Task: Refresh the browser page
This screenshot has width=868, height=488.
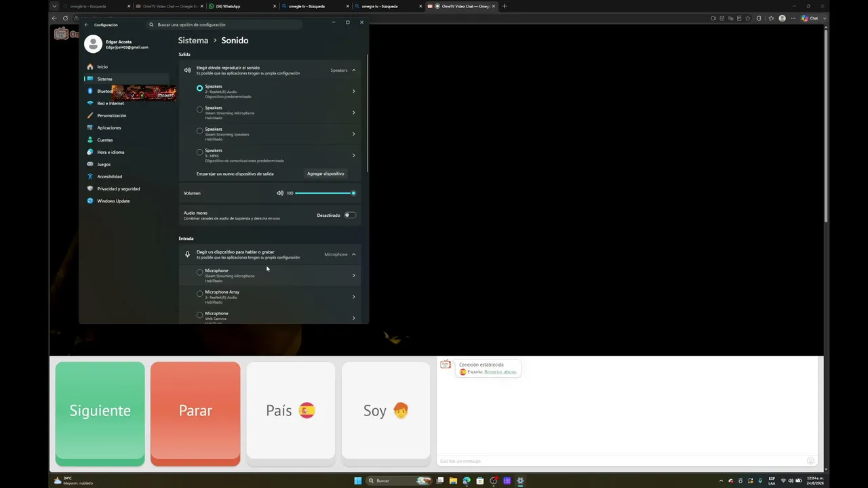Action: [x=65, y=18]
